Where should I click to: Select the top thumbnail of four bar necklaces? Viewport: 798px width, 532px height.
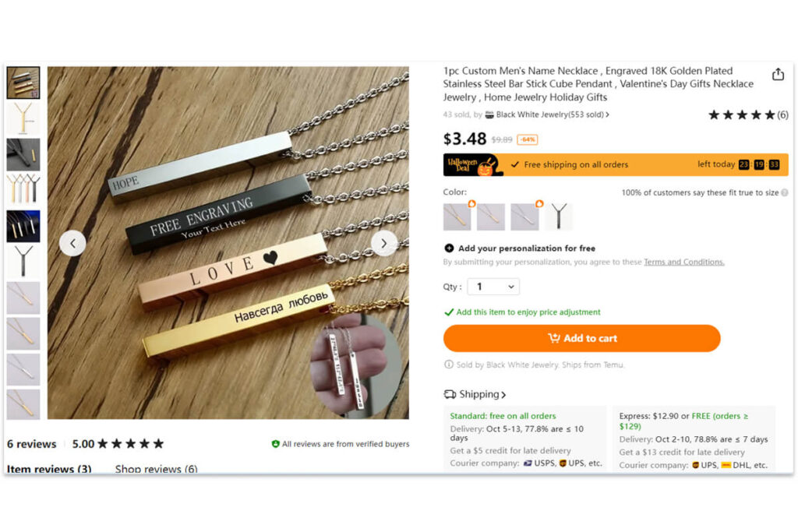[23, 82]
